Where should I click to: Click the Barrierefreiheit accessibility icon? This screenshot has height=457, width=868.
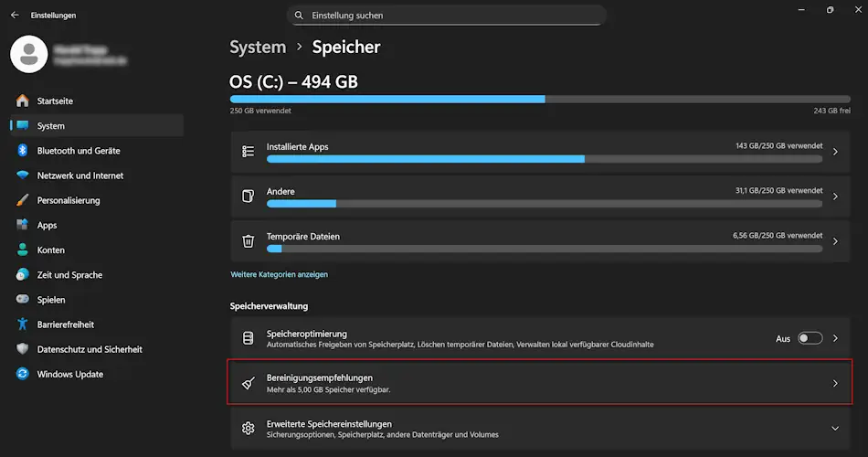coord(22,324)
